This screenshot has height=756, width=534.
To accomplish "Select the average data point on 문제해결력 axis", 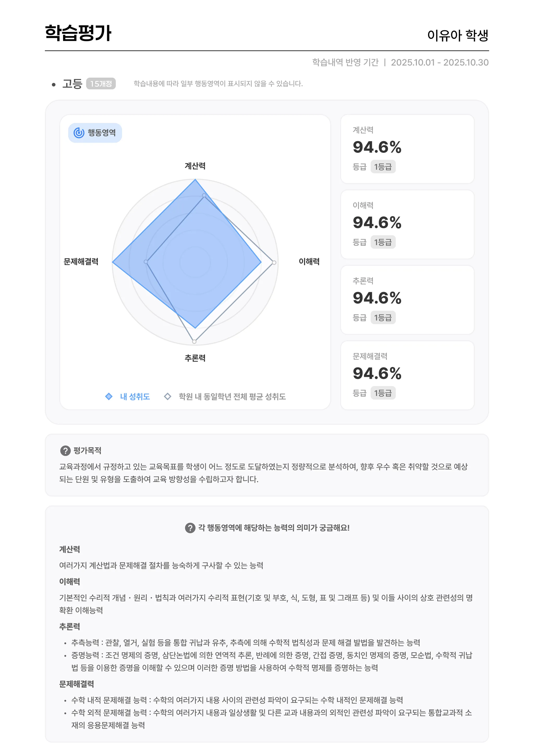I will tap(146, 262).
